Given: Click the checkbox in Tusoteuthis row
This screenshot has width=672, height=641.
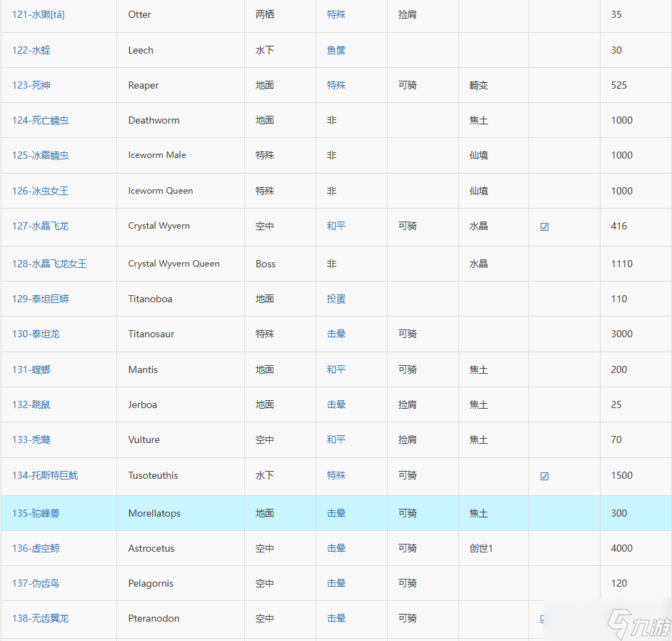Looking at the screenshot, I should [544, 477].
